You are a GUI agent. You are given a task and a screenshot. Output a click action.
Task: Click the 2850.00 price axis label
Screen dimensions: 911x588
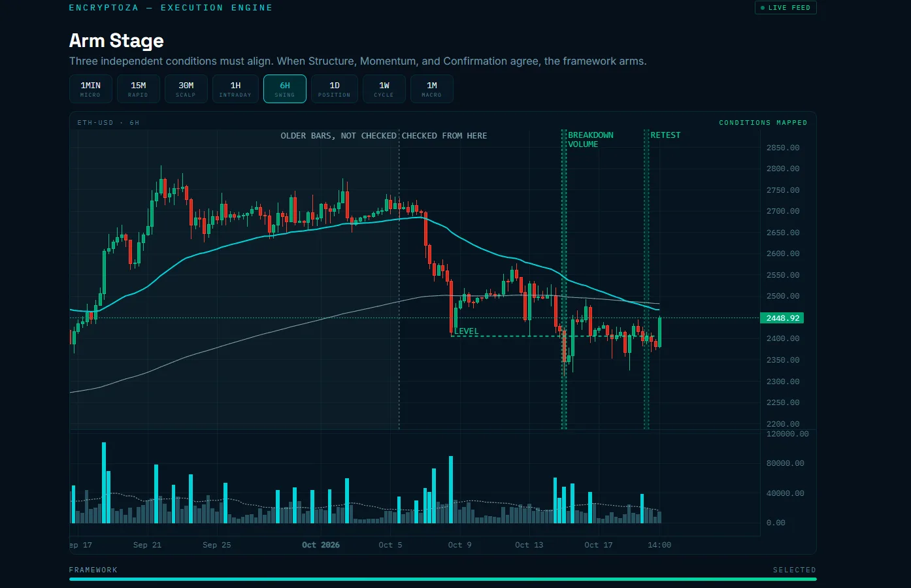tap(783, 148)
